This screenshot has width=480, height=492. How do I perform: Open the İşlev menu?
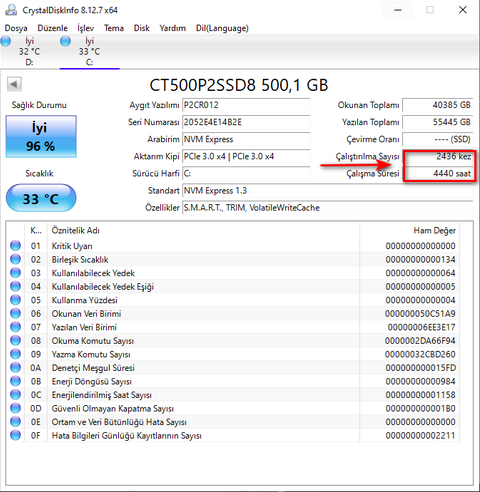click(x=86, y=28)
